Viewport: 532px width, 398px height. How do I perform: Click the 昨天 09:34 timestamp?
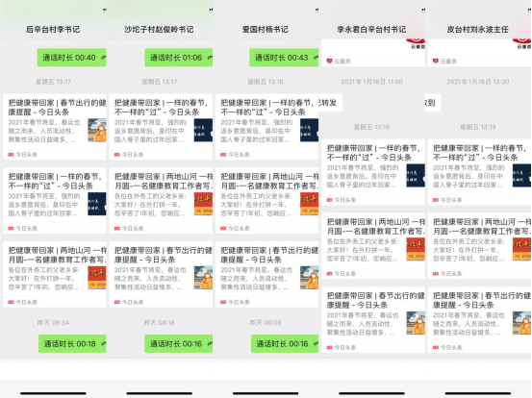tap(53, 322)
